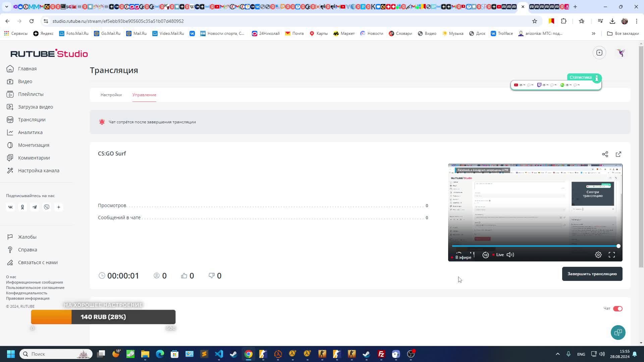Open Steam from the taskbar
644x362 pixels.
coord(234,354)
